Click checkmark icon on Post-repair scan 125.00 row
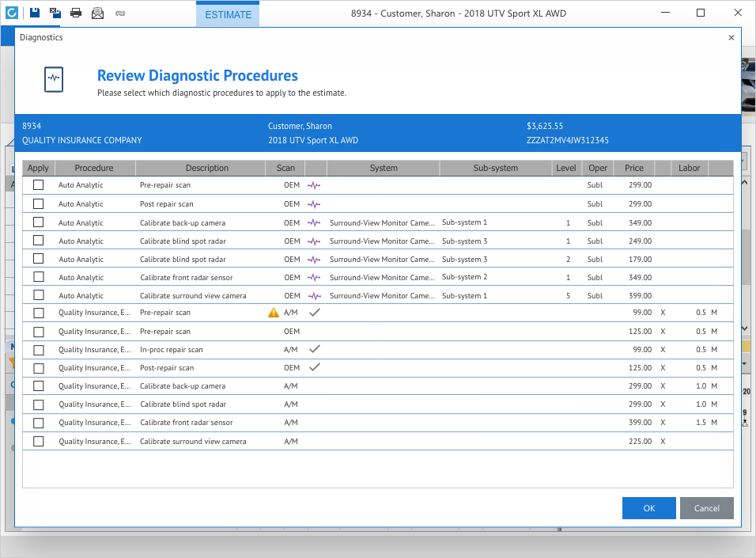Screen dimensions: 756x558 (x=315, y=366)
